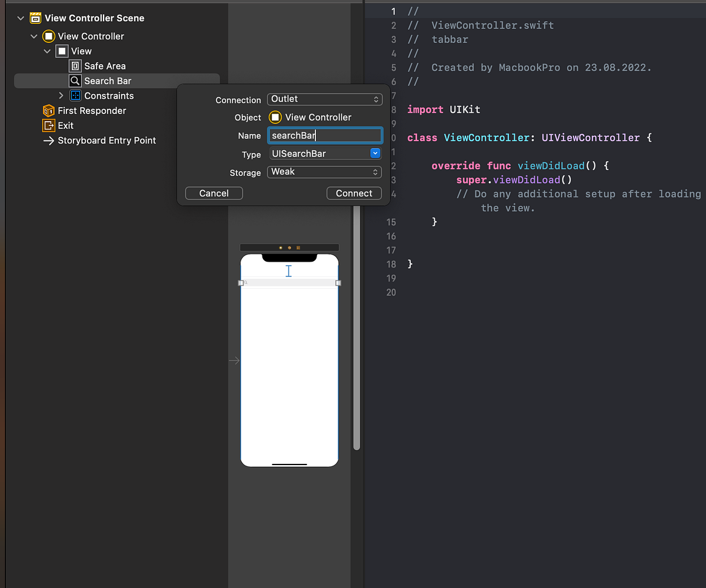This screenshot has height=588, width=706.
Task: Click the First Responder cube icon
Action: [48, 111]
